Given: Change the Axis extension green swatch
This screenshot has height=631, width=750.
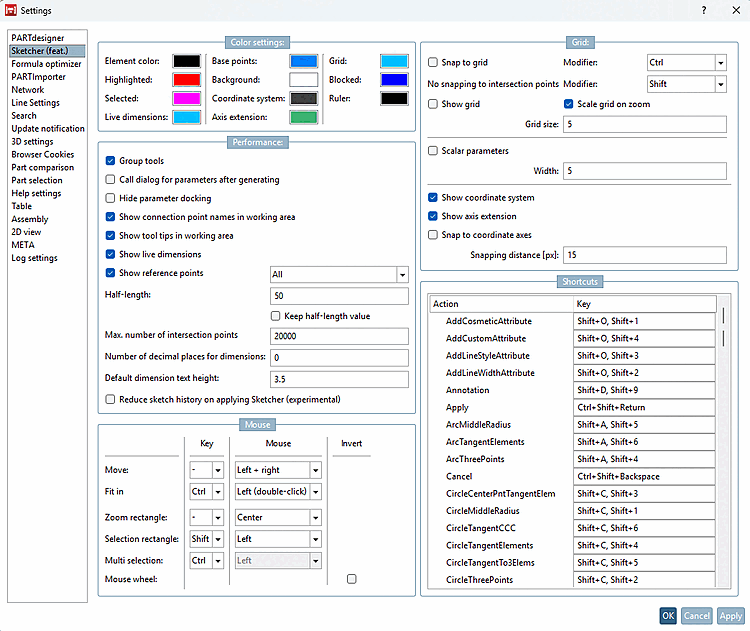Looking at the screenshot, I should click(x=304, y=117).
